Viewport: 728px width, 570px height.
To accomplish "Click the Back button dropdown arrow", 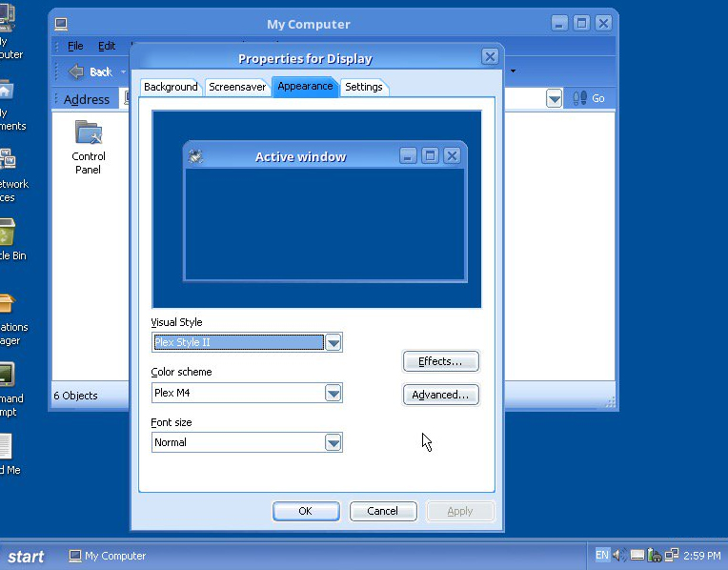I will coord(123,72).
